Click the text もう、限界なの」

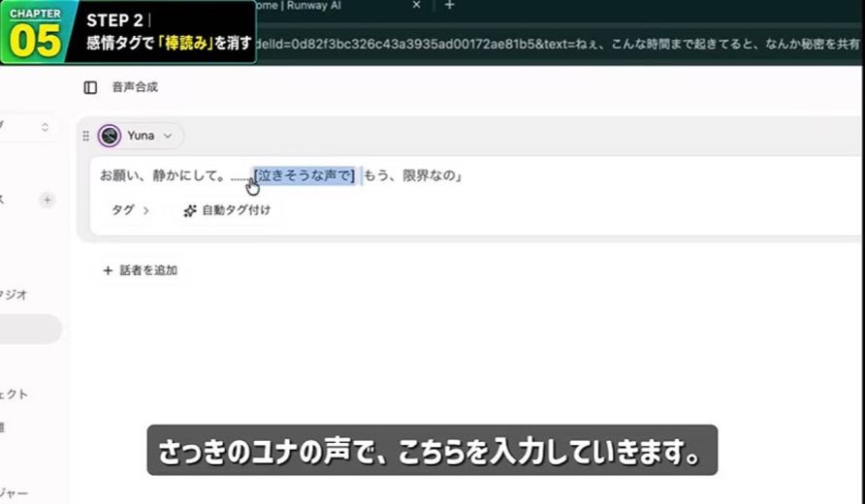[413, 175]
